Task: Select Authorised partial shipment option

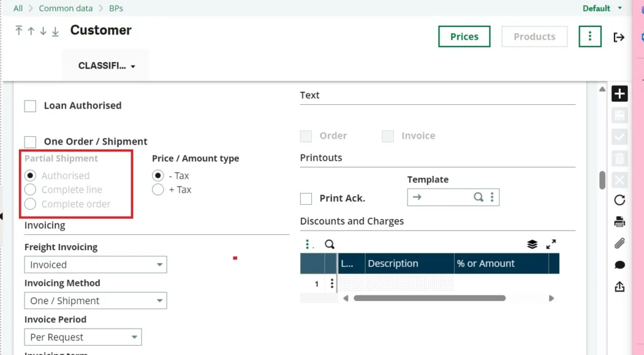Action: pyautogui.click(x=30, y=176)
